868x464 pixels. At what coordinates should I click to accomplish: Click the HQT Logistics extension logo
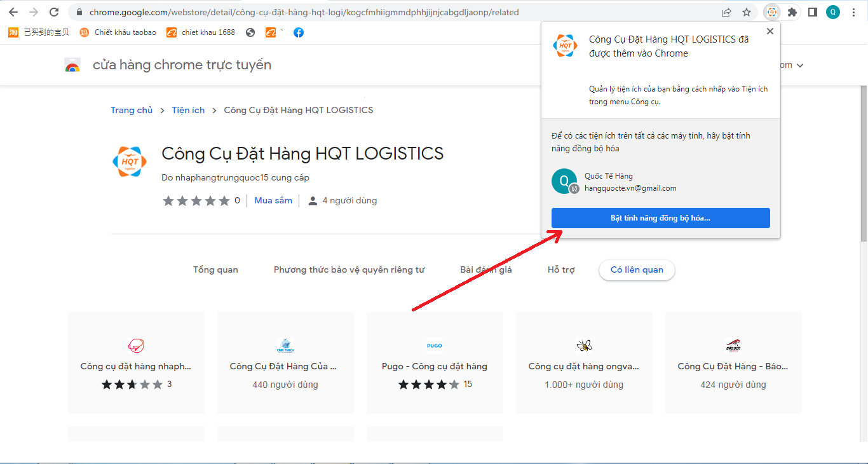[129, 161]
